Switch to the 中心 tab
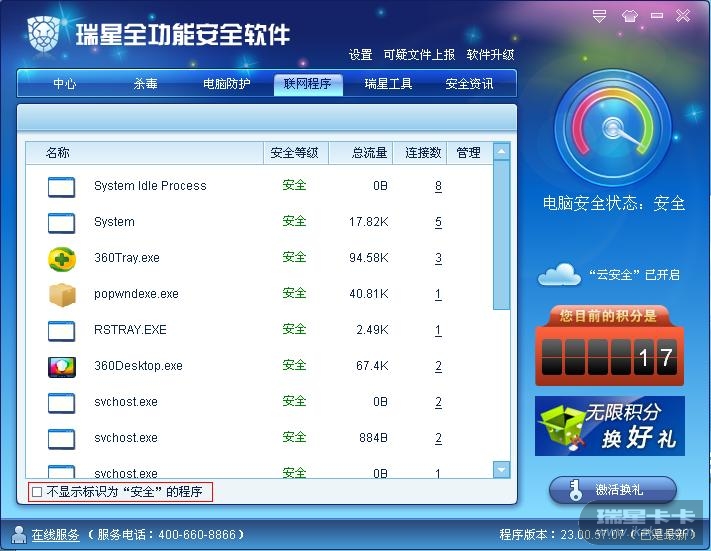Image resolution: width=711 pixels, height=551 pixels. (64, 84)
